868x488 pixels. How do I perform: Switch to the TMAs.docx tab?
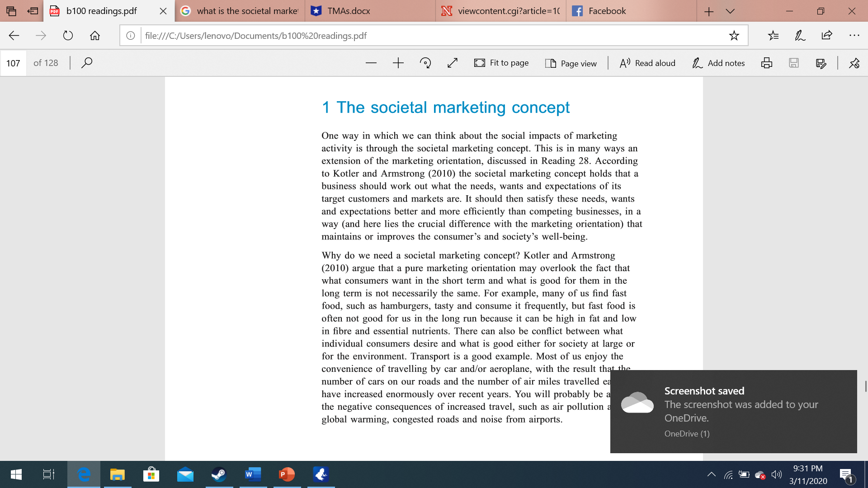tap(370, 11)
